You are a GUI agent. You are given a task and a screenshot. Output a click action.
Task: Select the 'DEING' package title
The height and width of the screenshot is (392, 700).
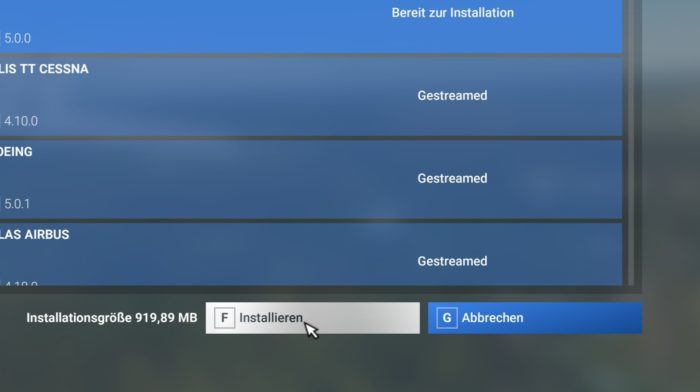pyautogui.click(x=16, y=152)
